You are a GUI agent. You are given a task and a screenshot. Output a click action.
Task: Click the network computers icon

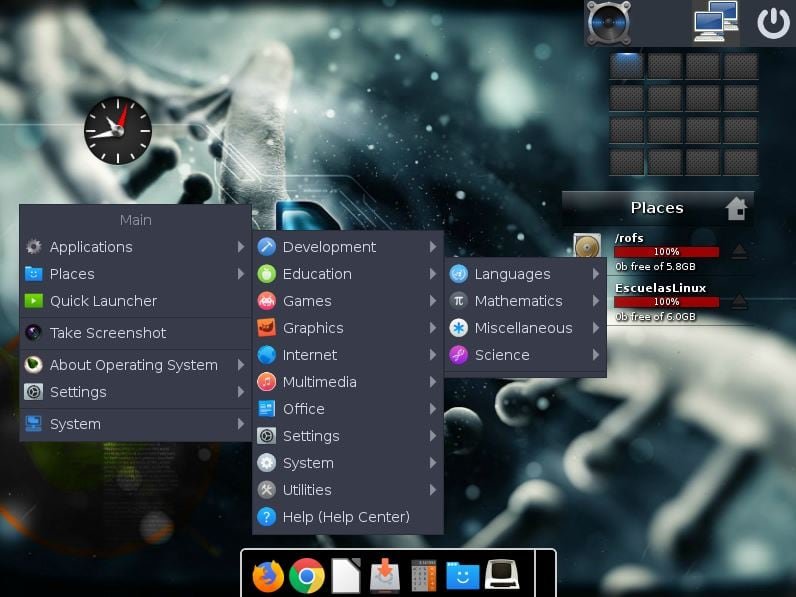pyautogui.click(x=716, y=21)
